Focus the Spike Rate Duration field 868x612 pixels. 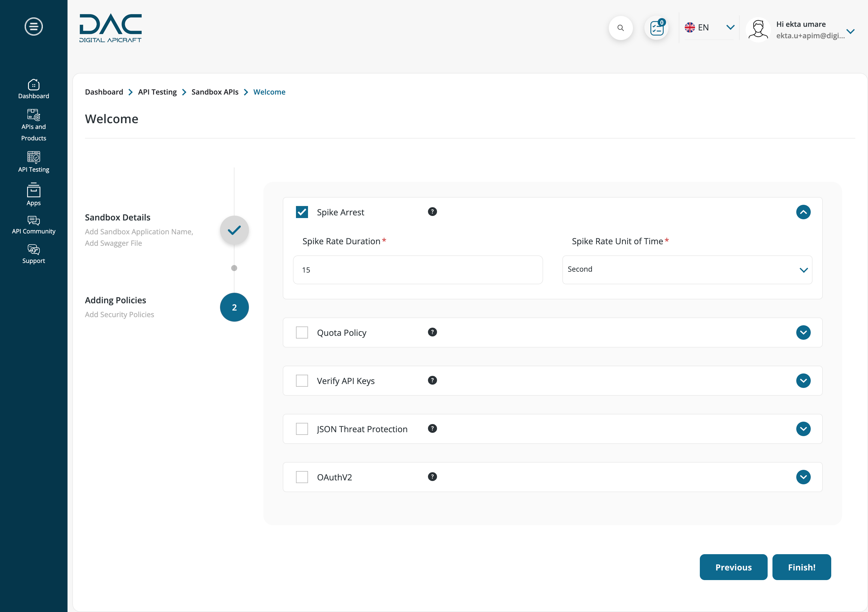(418, 270)
